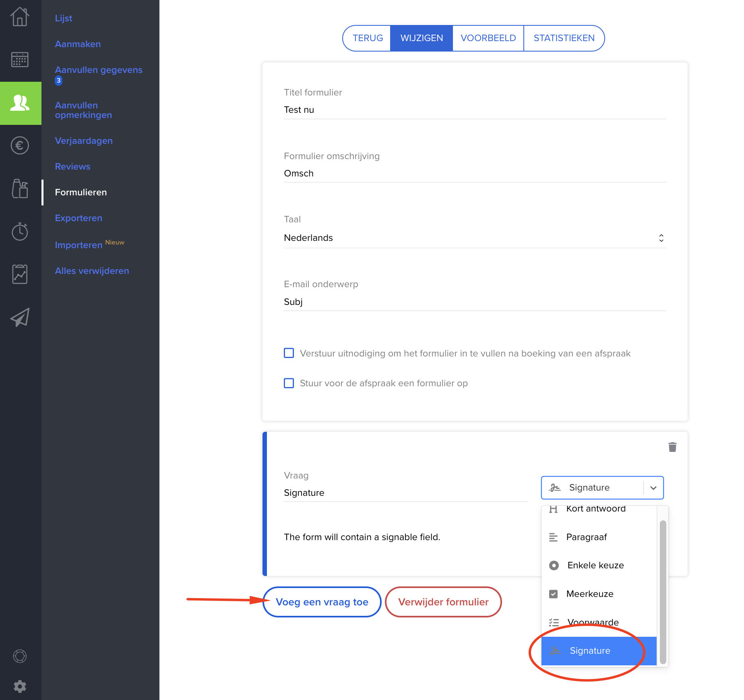The image size is (744, 700).
Task: Choose Meerkeuze question type
Action: (x=599, y=594)
